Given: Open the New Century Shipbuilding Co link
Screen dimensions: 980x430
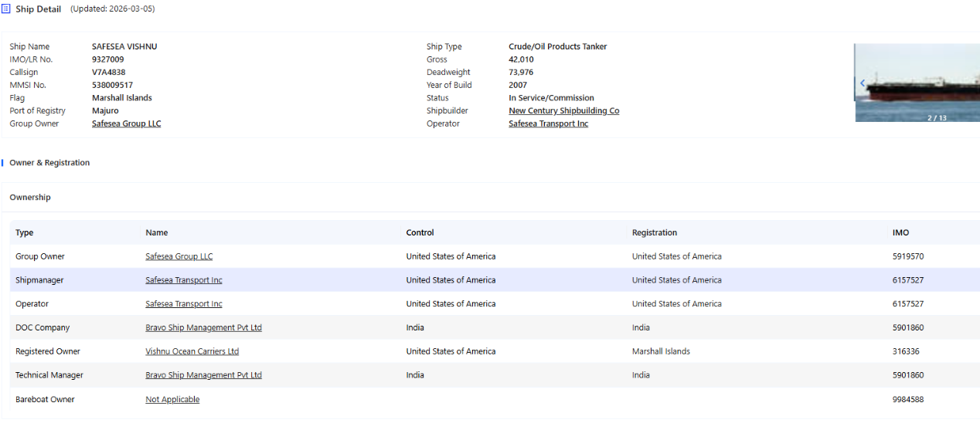Looking at the screenshot, I should pyautogui.click(x=563, y=111).
